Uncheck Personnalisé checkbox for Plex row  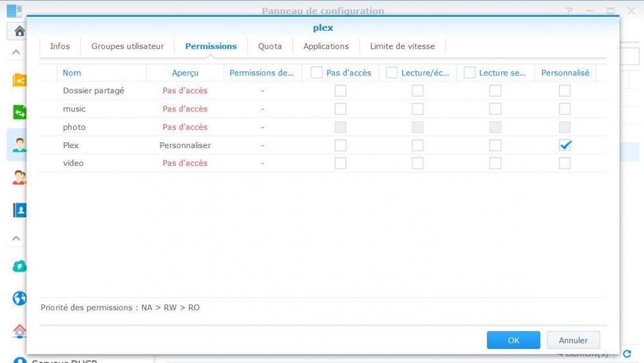[565, 145]
